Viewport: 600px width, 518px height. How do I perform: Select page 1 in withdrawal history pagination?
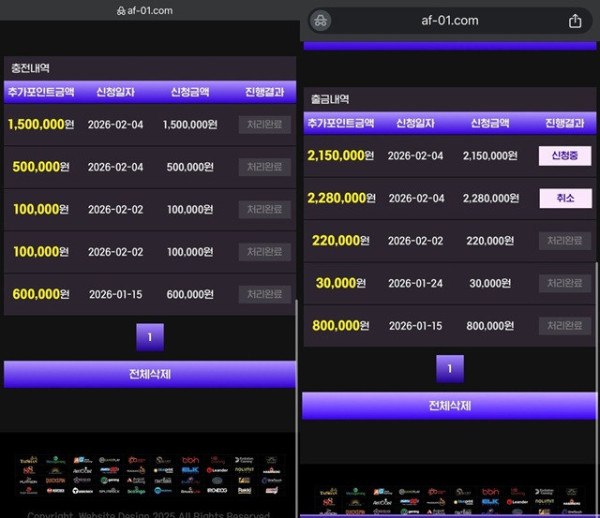point(449,369)
